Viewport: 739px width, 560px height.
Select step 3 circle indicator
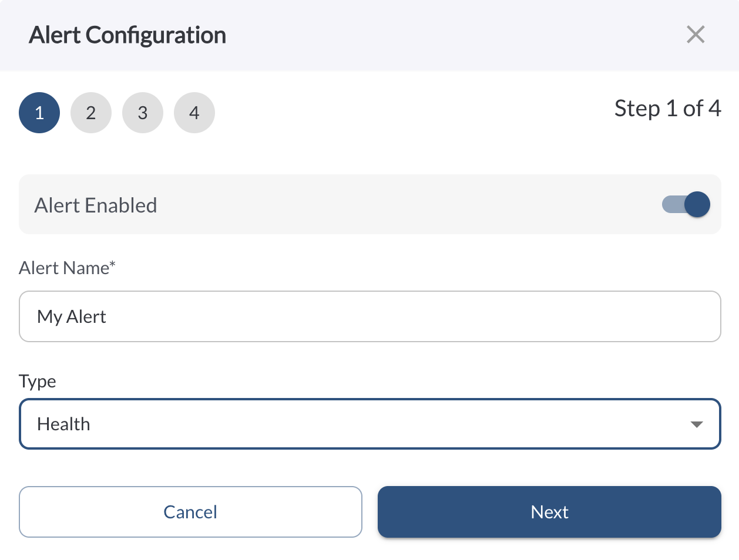[143, 113]
